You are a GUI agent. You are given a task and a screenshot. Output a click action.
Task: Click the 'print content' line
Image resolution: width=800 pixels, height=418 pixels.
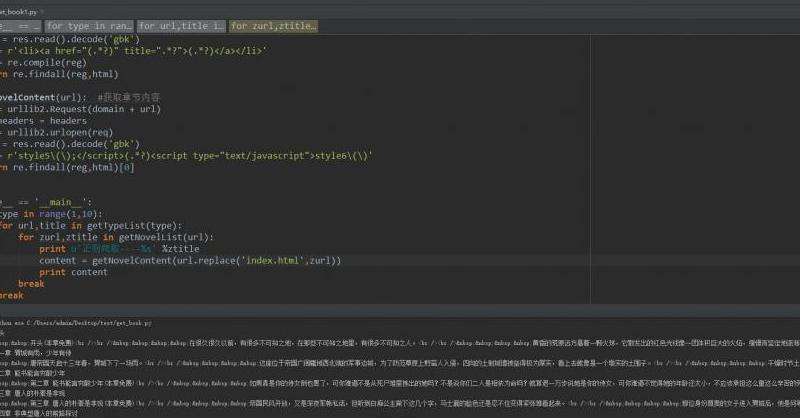pos(73,272)
